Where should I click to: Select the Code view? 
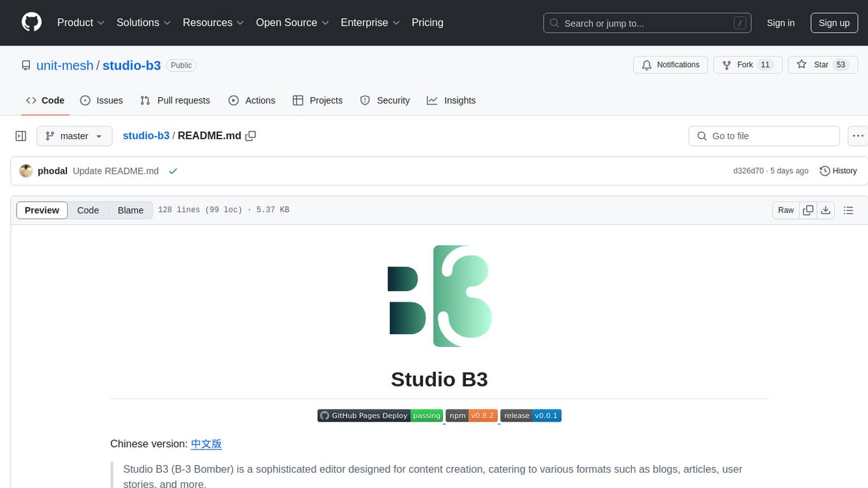[88, 210]
